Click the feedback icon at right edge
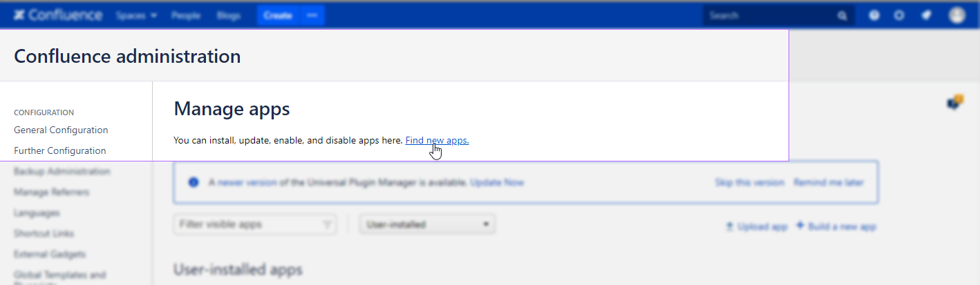980x285 pixels. [x=955, y=102]
